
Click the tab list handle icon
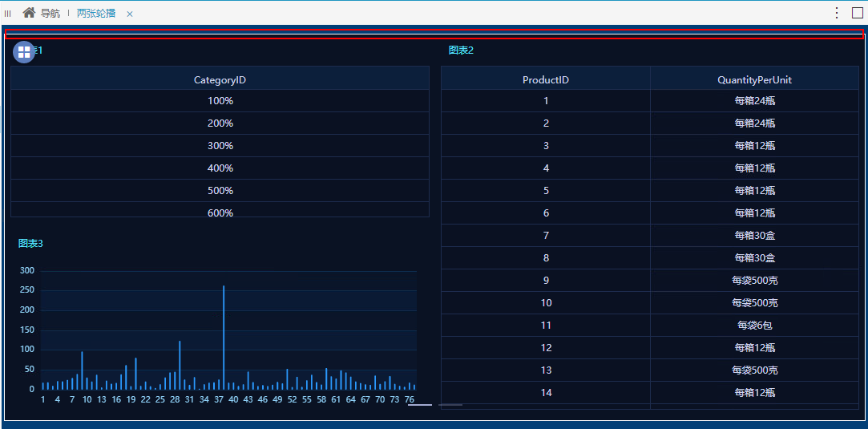[8, 14]
